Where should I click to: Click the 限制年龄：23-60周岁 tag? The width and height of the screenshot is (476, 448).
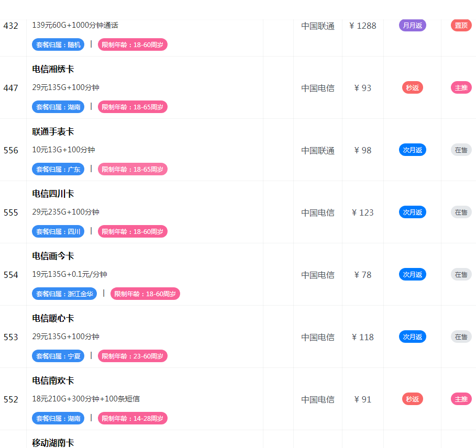[x=132, y=356]
